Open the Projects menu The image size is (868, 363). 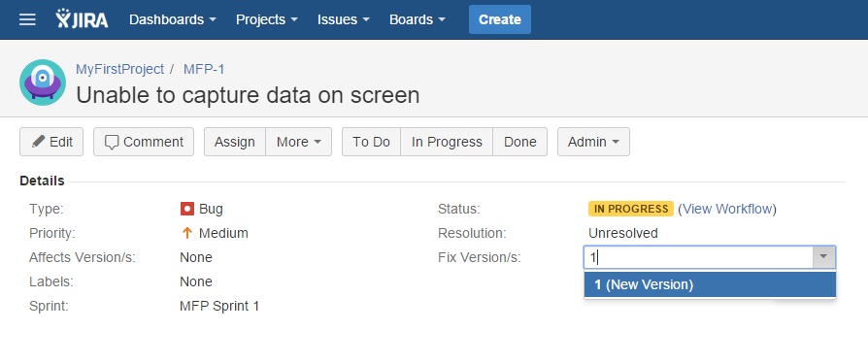point(267,19)
